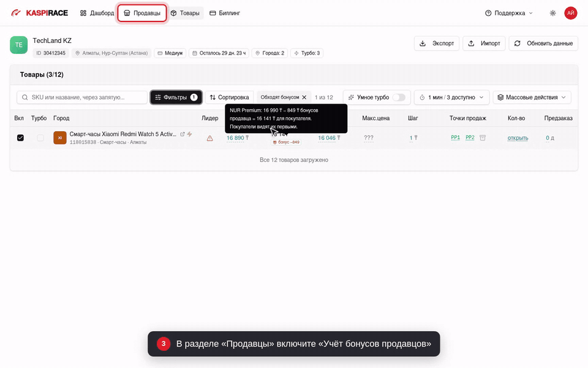The image size is (588, 368).
Task: Toggle the light/dark theme sun icon
Action: [552, 13]
